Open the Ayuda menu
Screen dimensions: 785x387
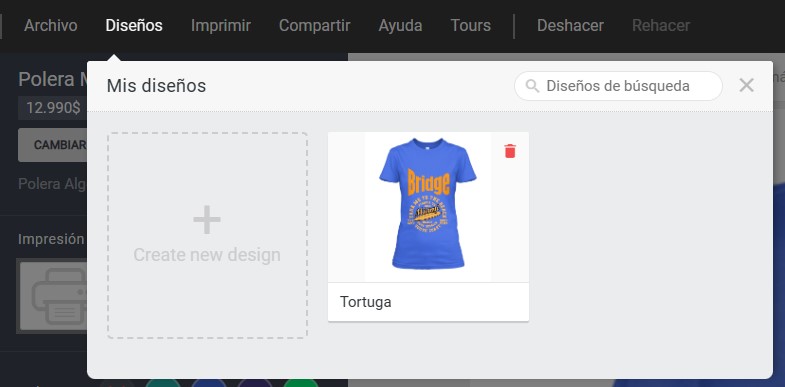click(x=400, y=26)
